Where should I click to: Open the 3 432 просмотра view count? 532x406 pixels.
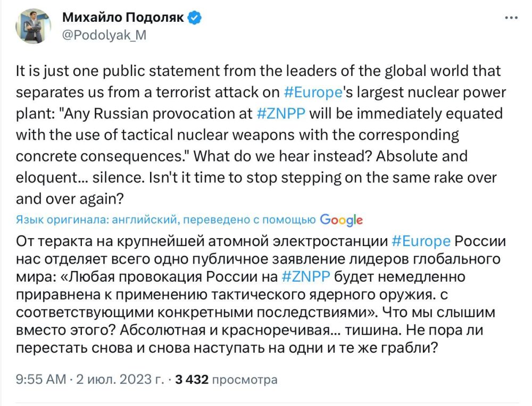click(226, 379)
